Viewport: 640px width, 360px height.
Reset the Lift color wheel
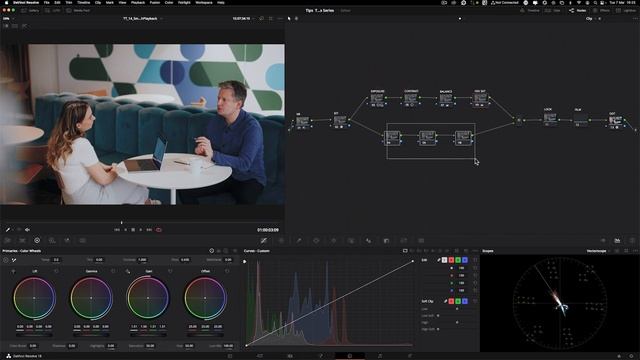(x=56, y=271)
